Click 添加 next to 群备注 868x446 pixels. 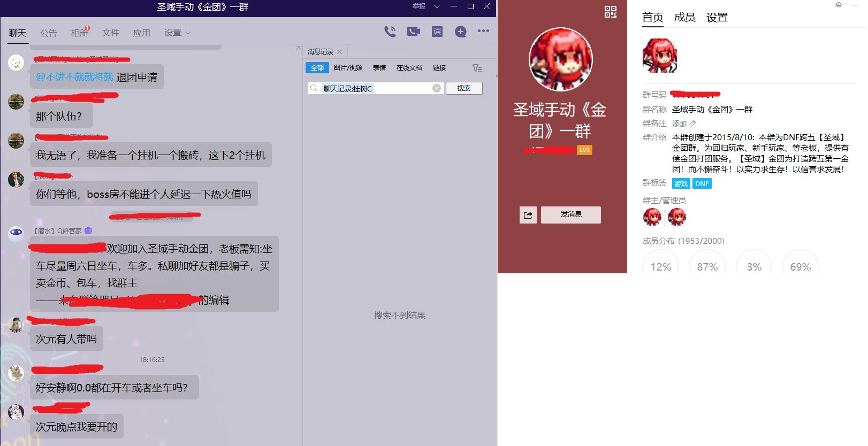click(x=680, y=124)
